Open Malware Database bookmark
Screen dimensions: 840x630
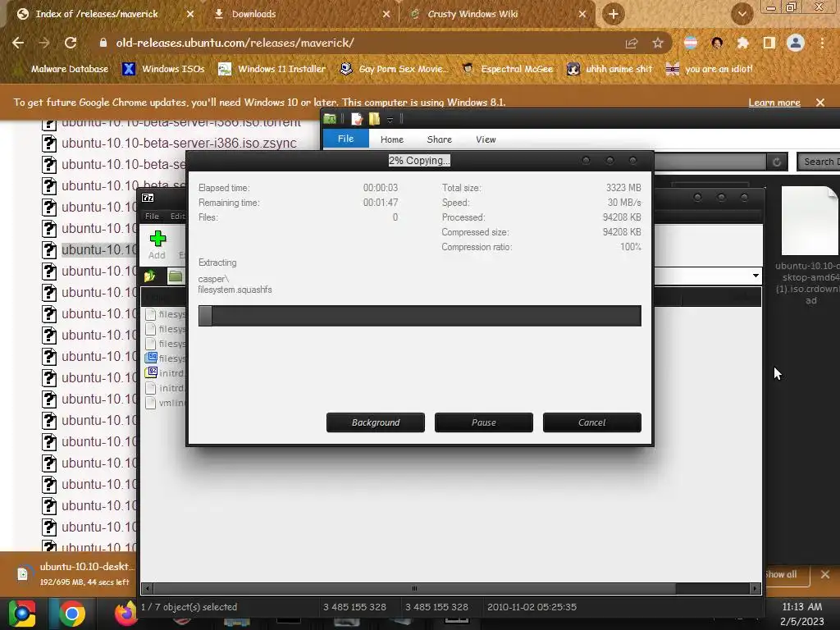pyautogui.click(x=70, y=69)
